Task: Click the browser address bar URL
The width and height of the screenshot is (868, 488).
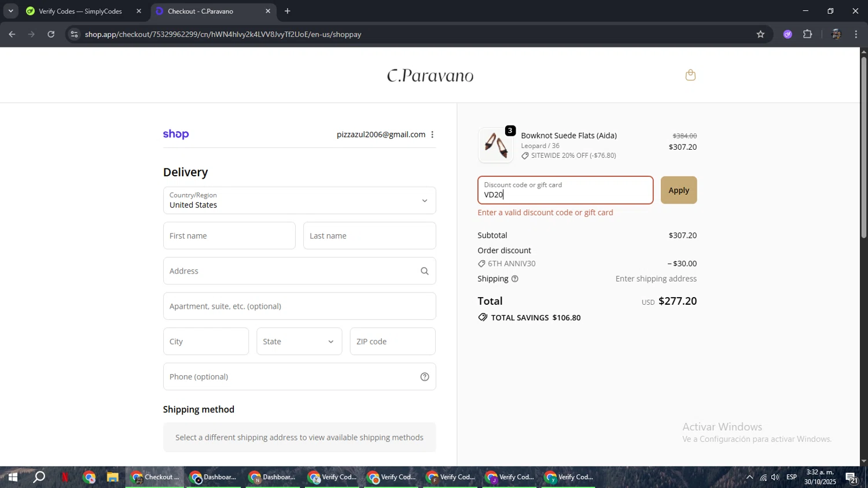Action: tap(223, 34)
